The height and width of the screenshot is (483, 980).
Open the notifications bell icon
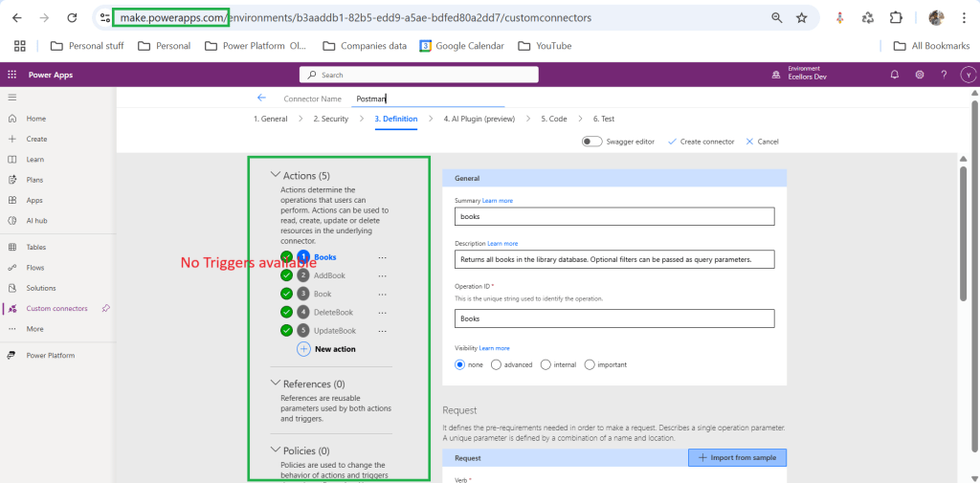(x=895, y=75)
